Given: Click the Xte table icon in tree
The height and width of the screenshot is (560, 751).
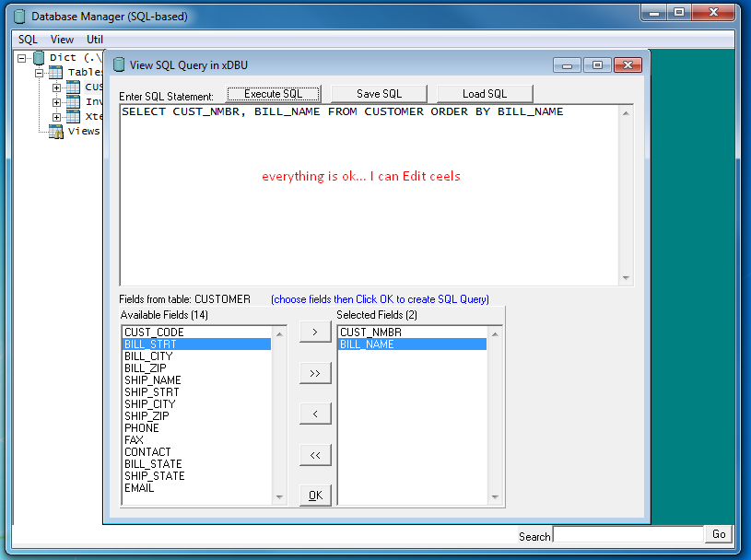Looking at the screenshot, I should point(73,117).
